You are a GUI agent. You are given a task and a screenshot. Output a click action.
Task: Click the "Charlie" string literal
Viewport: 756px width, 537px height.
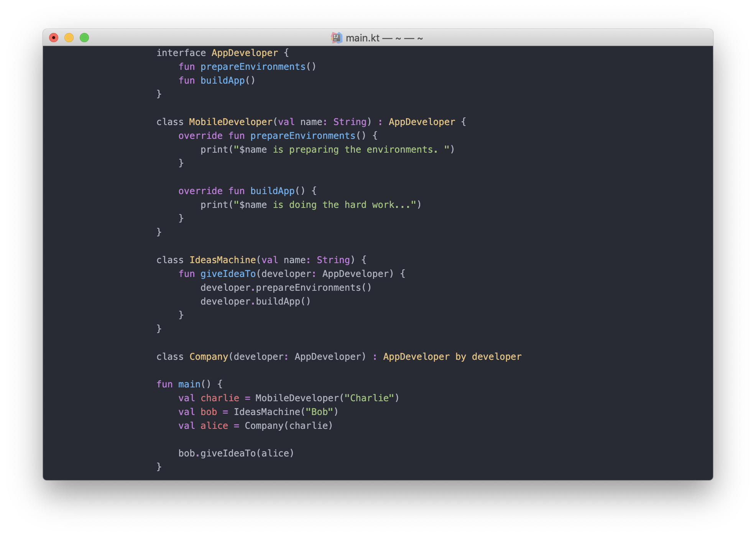pyautogui.click(x=369, y=398)
